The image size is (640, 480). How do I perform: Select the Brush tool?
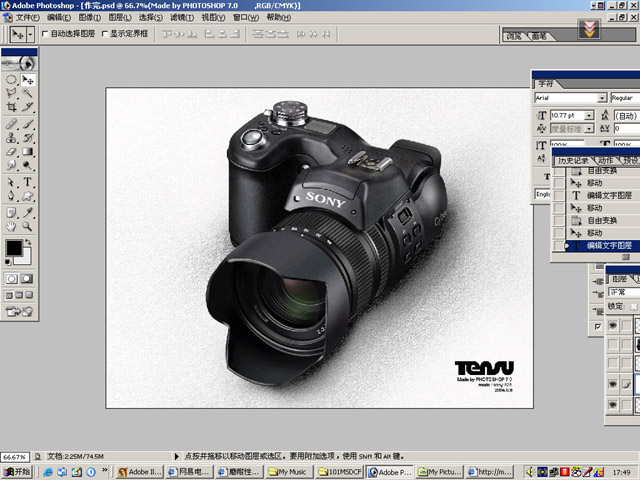point(27,124)
